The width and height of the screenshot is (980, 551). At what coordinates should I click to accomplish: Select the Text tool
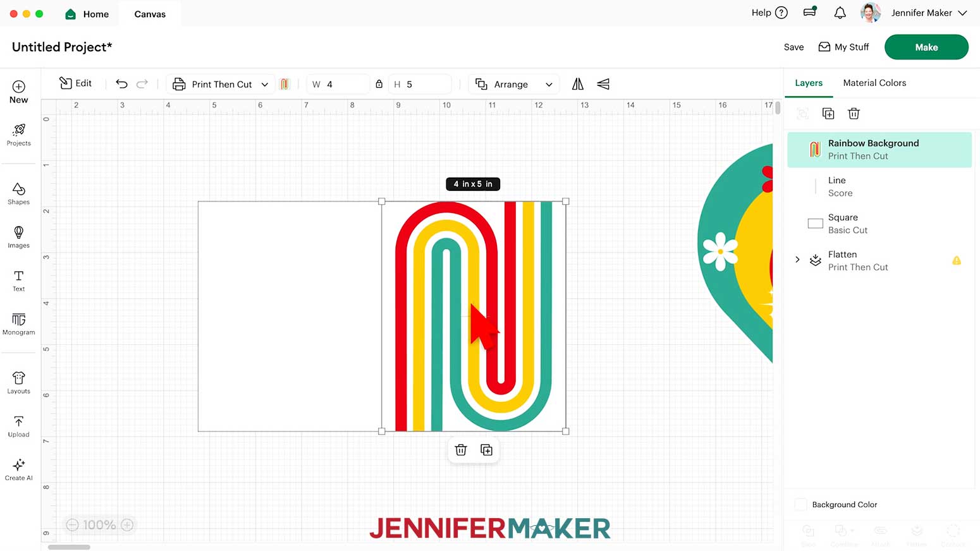(x=19, y=281)
